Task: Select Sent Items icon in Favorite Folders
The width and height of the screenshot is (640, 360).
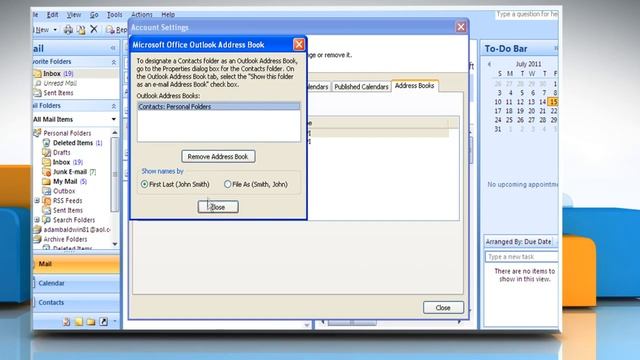Action: click(x=37, y=93)
